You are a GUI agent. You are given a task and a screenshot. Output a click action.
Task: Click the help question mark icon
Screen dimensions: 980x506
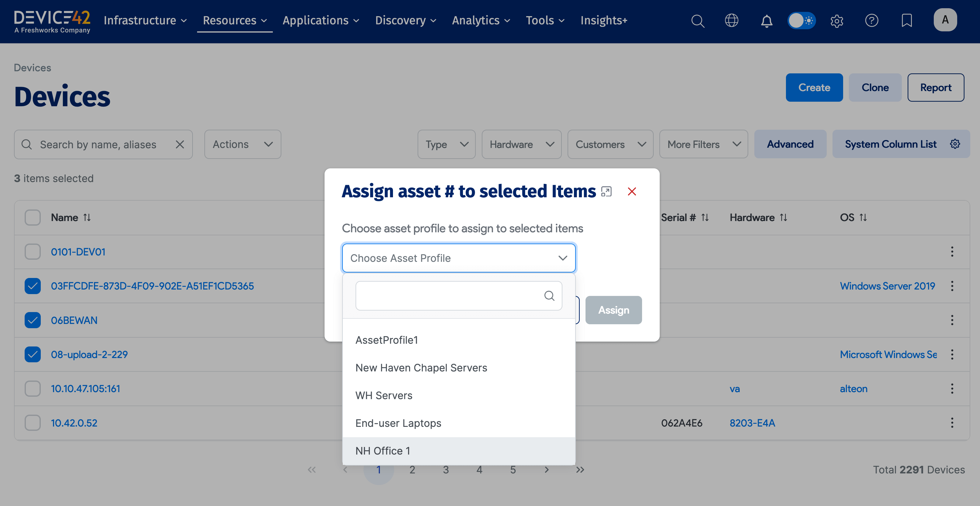872,21
